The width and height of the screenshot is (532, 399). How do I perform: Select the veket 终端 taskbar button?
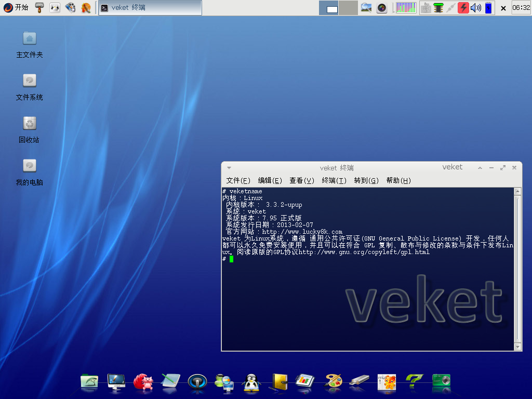click(x=150, y=8)
